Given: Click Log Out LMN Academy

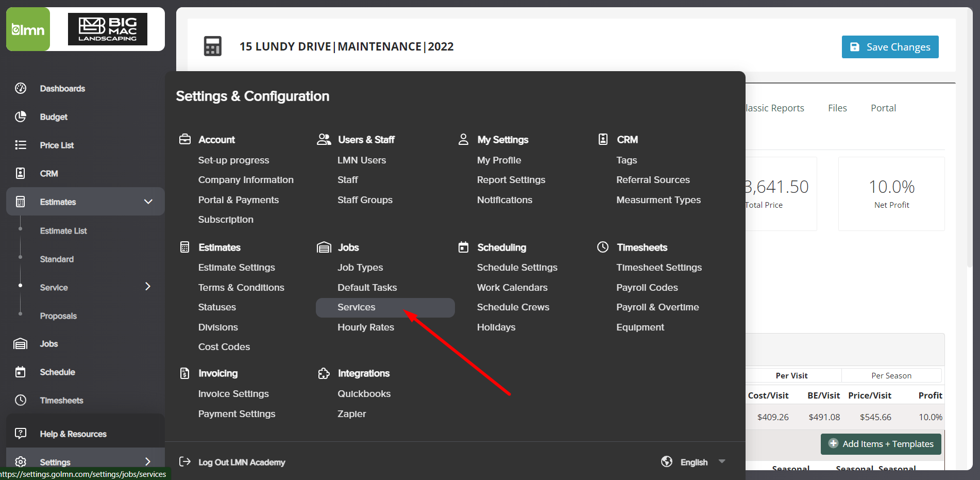Looking at the screenshot, I should click(x=242, y=462).
